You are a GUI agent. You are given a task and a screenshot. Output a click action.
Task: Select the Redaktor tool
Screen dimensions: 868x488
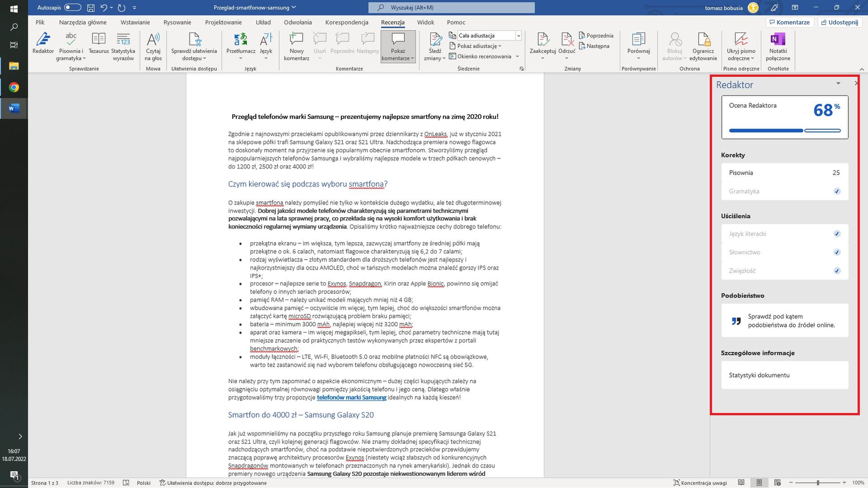tap(43, 44)
